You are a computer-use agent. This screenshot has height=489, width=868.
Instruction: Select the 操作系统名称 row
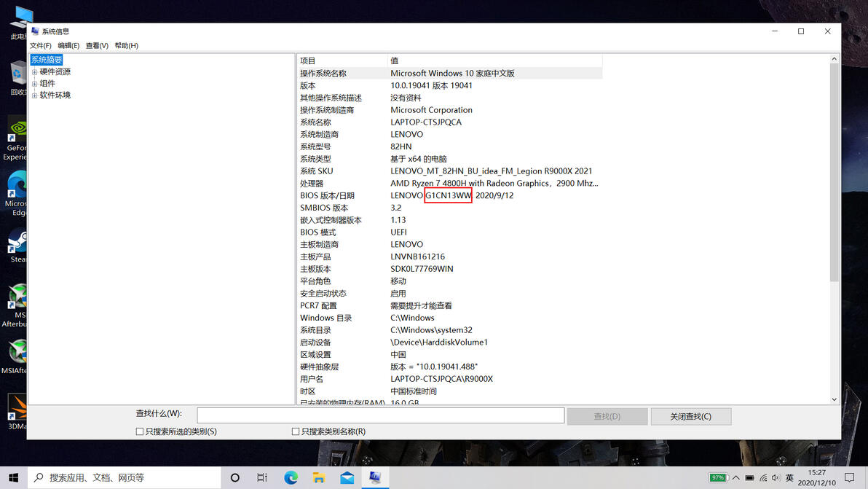449,73
